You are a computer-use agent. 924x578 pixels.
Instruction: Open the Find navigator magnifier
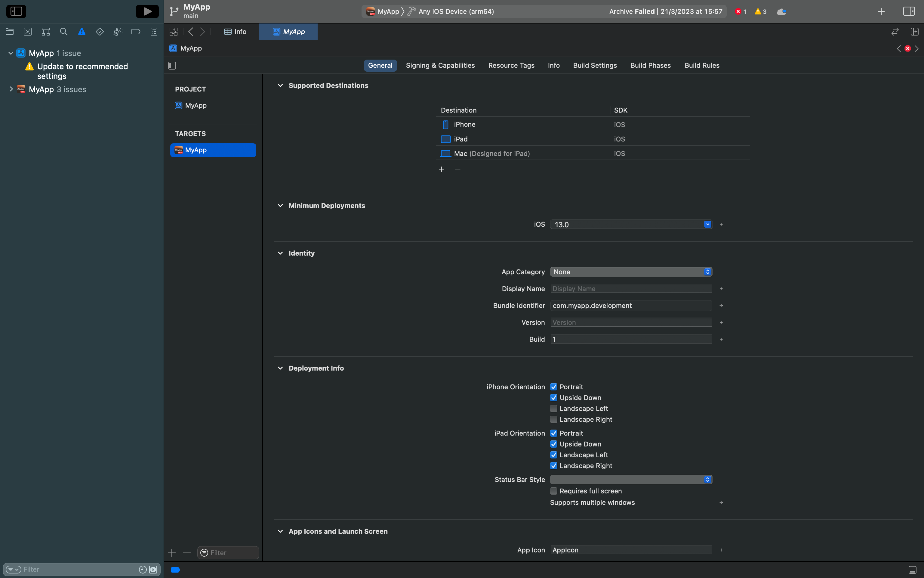(x=64, y=32)
